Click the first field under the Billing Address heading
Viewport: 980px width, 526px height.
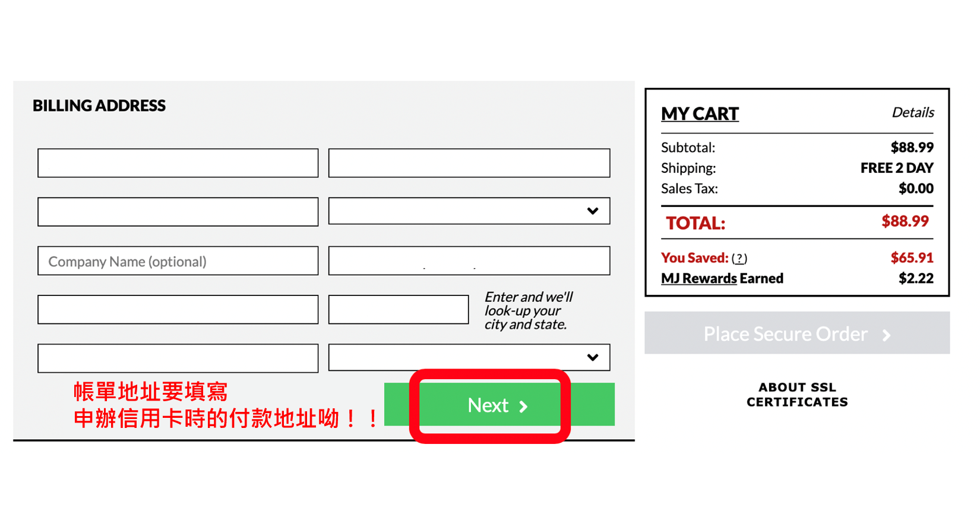178,163
